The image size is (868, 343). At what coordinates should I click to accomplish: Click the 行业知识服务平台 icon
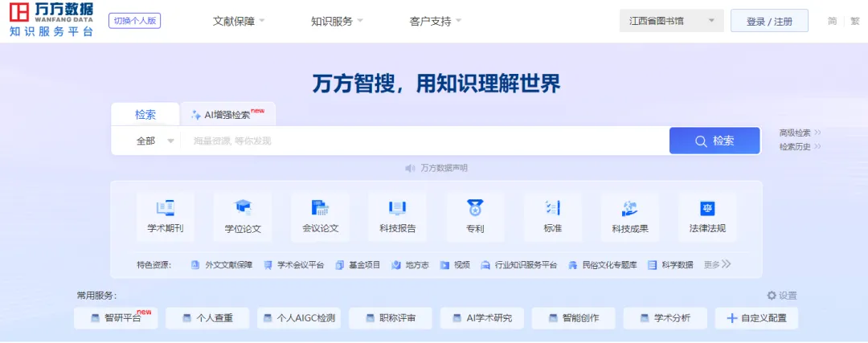click(485, 265)
